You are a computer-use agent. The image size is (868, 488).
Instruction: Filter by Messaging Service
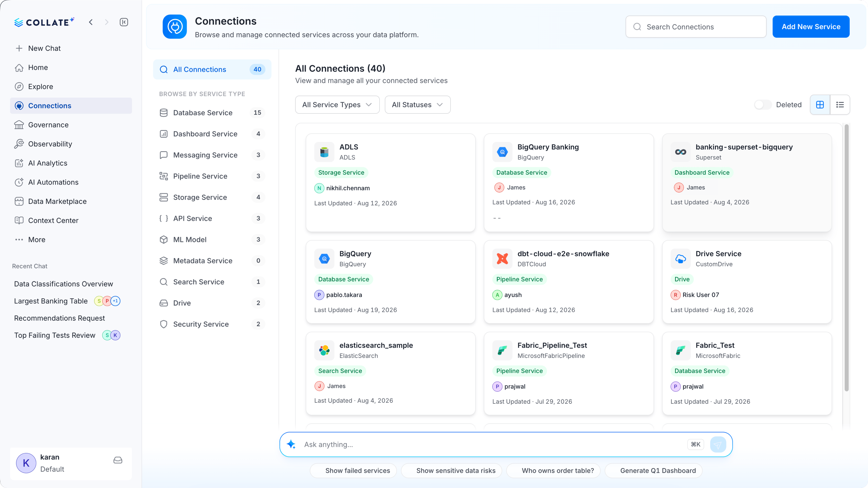coord(212,155)
